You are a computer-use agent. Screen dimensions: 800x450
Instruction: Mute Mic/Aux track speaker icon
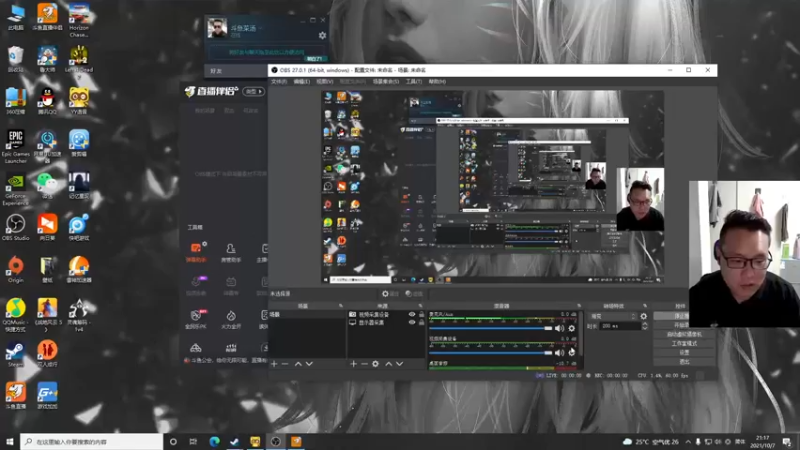pyautogui.click(x=560, y=329)
